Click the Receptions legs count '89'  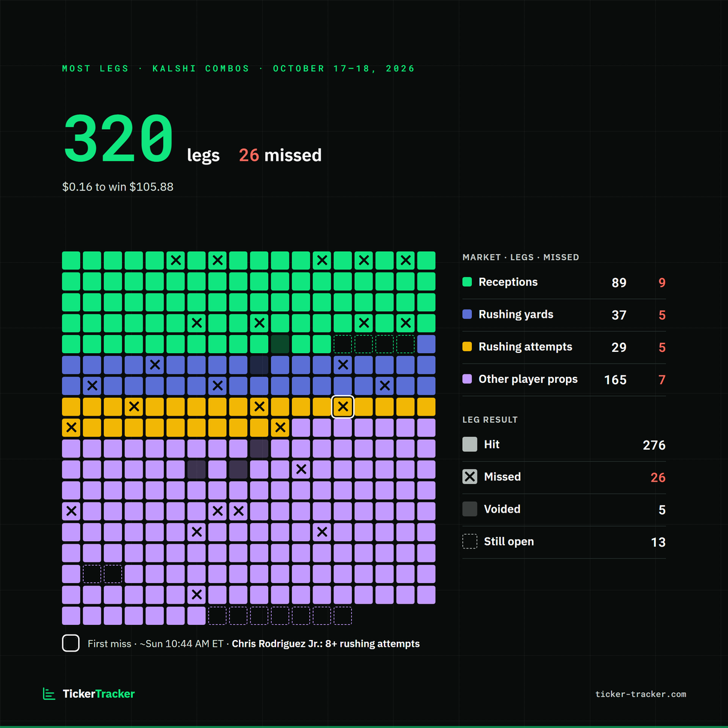point(619,283)
